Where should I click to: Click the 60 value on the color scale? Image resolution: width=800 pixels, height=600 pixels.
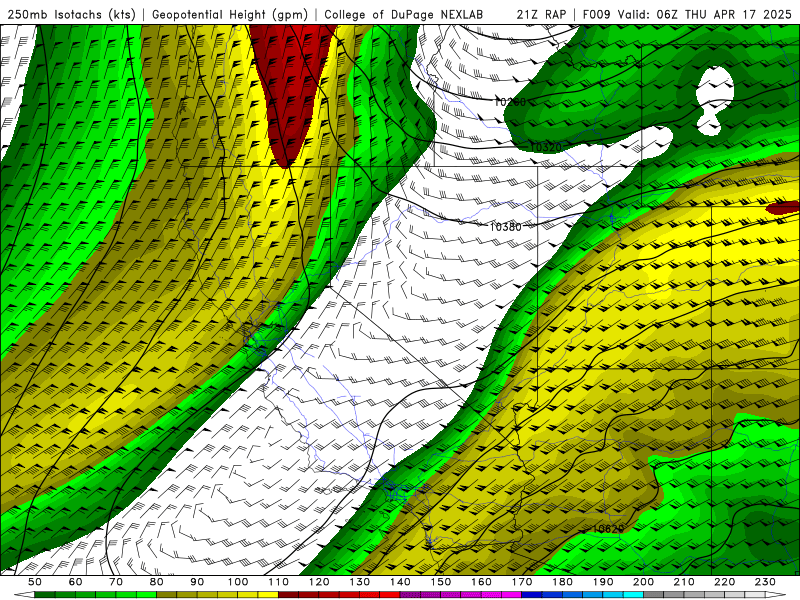click(75, 582)
